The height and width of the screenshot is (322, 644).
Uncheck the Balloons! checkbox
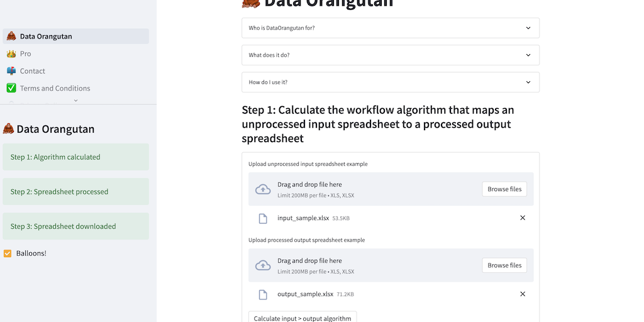8,253
